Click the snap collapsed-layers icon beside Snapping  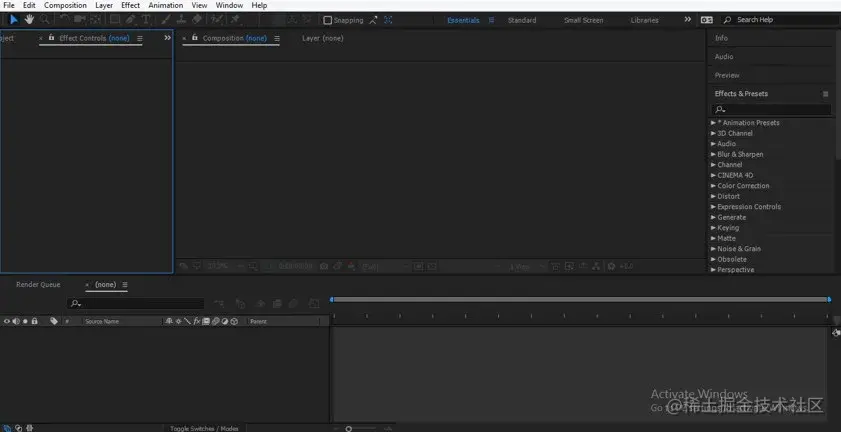pyautogui.click(x=373, y=20)
